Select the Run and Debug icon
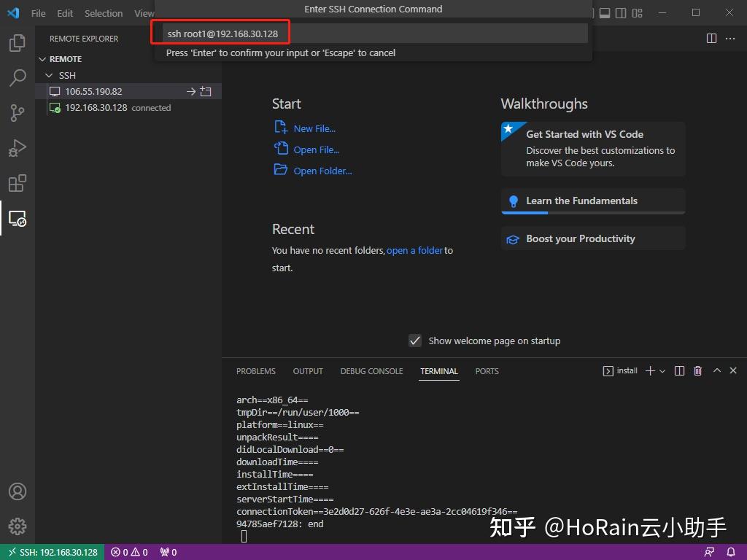This screenshot has height=560, width=747. pyautogui.click(x=18, y=148)
